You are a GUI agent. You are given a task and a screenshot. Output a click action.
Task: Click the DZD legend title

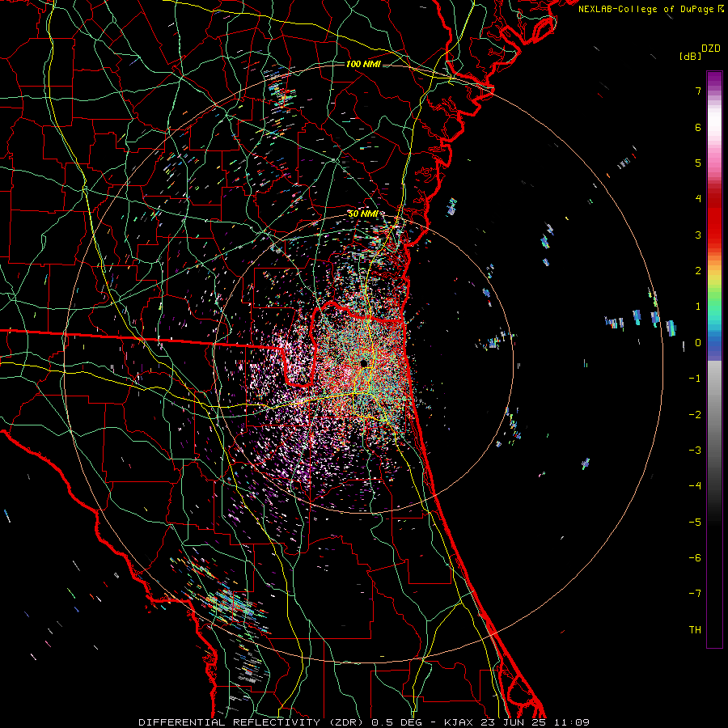[710, 49]
